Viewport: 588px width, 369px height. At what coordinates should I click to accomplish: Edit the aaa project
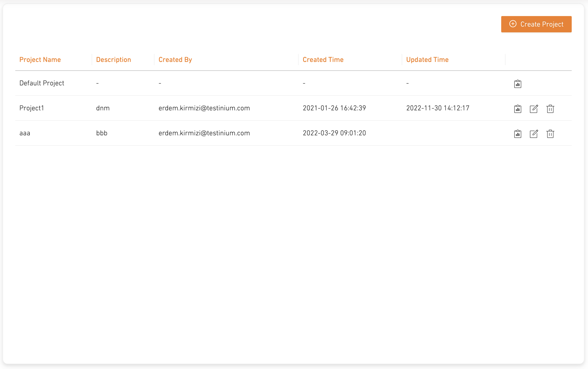click(534, 134)
